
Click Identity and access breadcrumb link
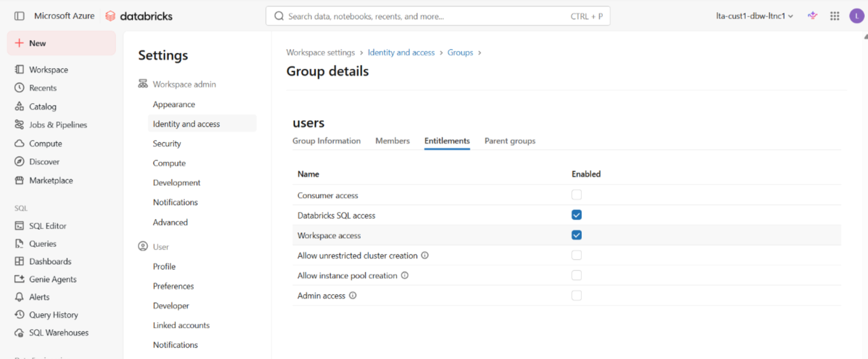coord(401,53)
